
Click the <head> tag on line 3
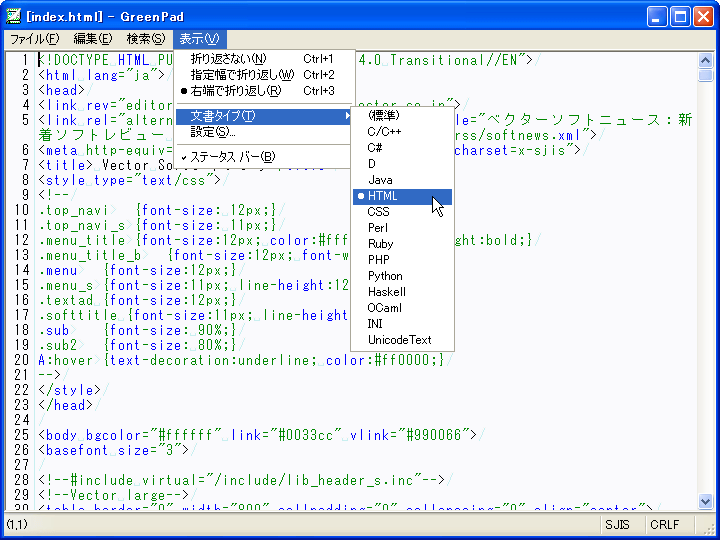(x=62, y=90)
